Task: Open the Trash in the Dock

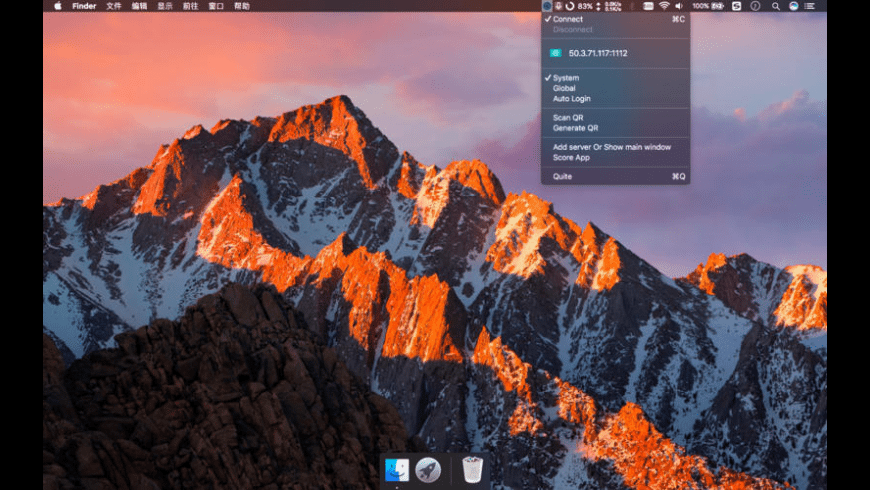Action: click(x=473, y=468)
